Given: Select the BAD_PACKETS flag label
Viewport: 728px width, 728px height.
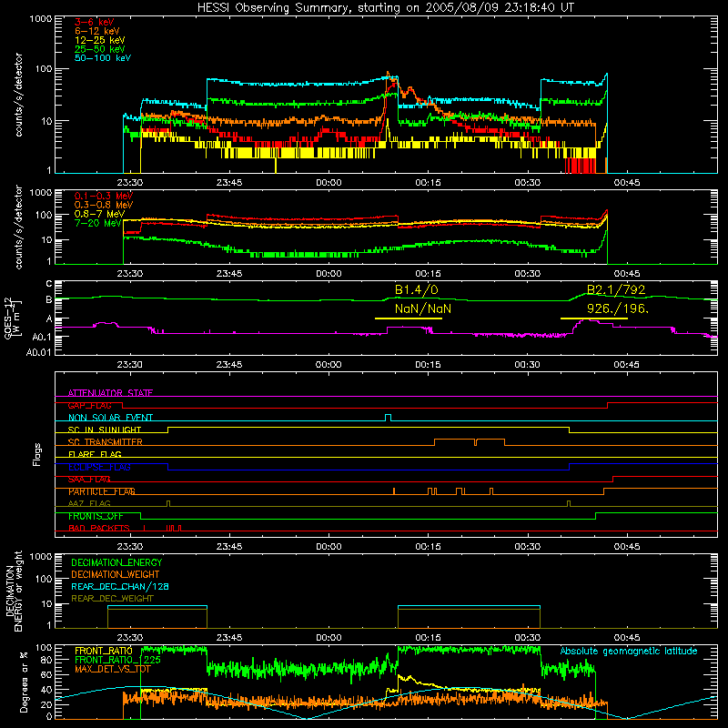Looking at the screenshot, I should 99,528.
